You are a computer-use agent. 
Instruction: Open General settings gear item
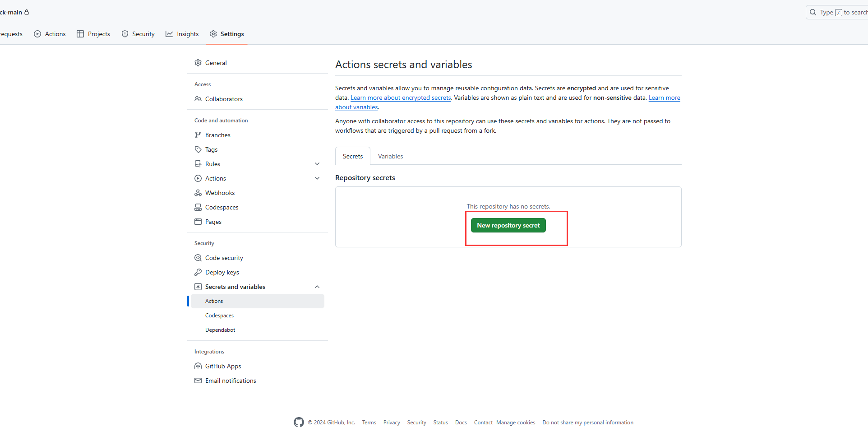216,63
